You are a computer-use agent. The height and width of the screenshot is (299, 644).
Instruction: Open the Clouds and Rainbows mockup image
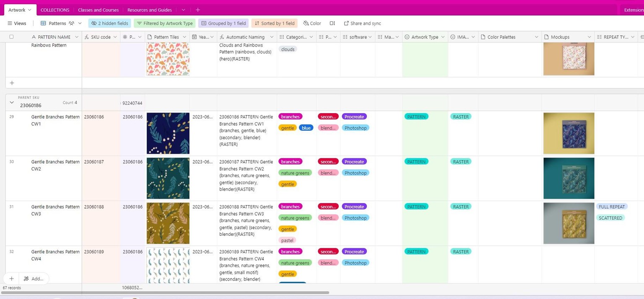click(x=569, y=59)
